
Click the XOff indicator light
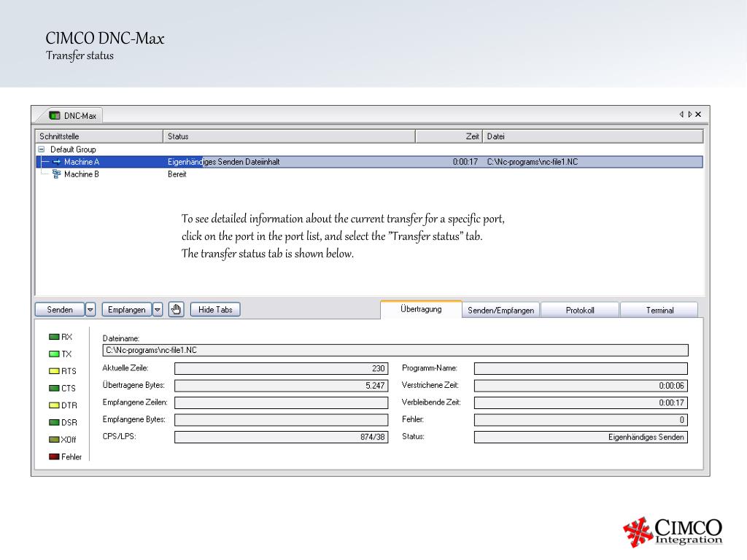tap(54, 440)
